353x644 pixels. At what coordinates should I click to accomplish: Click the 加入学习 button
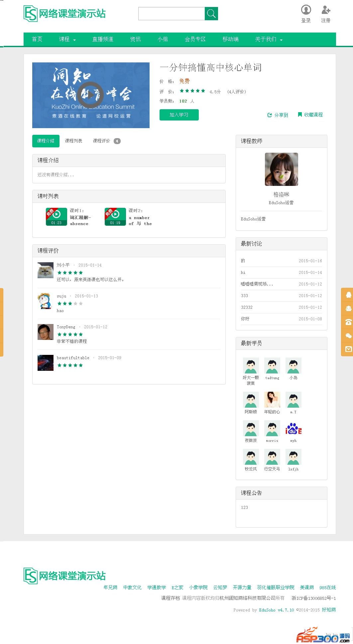(x=179, y=115)
